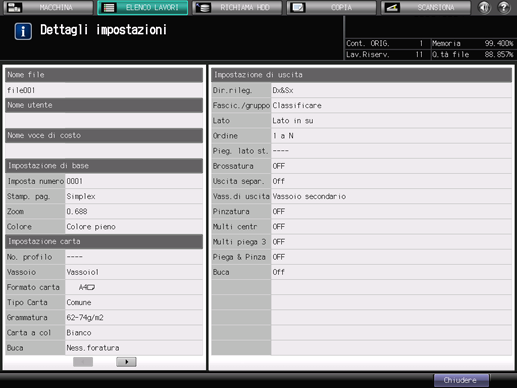Select 'Colore pieno' value
The image size is (517, 388).
click(x=91, y=227)
